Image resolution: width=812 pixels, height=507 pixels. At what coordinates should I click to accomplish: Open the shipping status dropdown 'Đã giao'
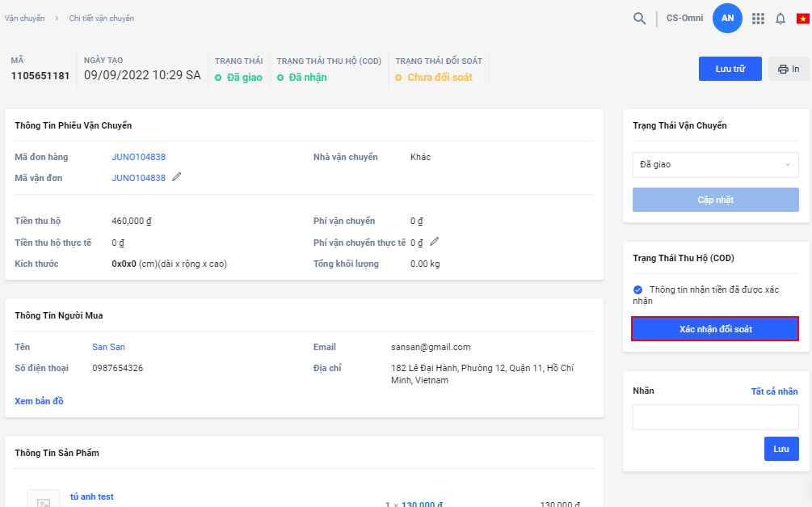tap(715, 165)
